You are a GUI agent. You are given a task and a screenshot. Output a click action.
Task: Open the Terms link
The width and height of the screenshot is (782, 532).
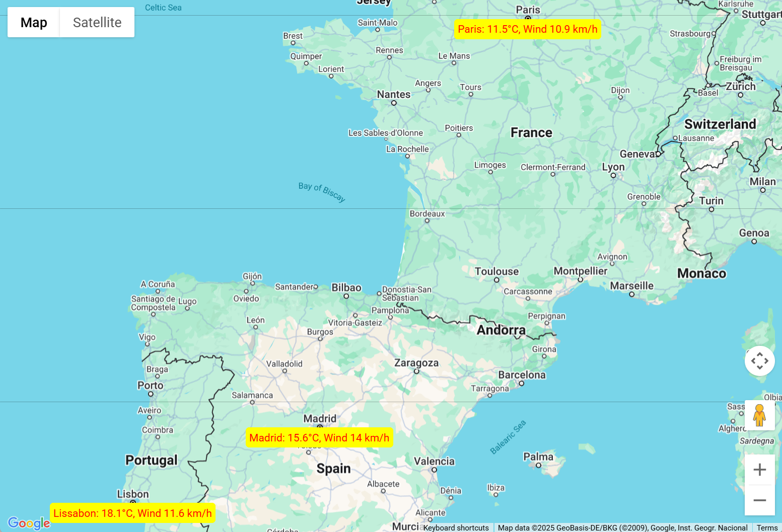point(767,527)
